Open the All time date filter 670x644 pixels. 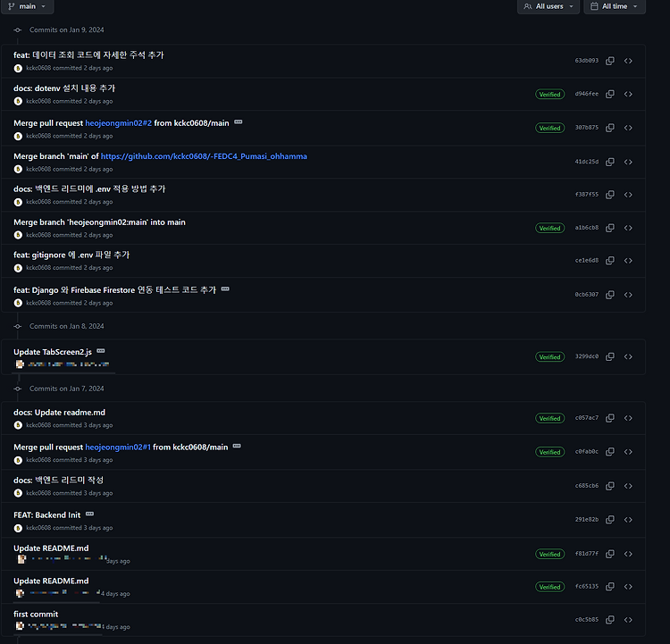615,6
